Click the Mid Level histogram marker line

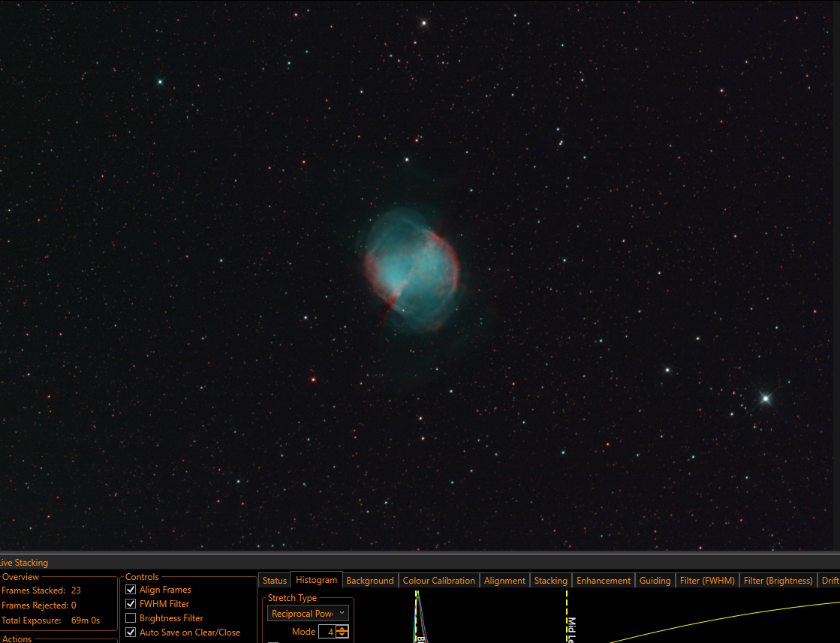[x=567, y=616]
